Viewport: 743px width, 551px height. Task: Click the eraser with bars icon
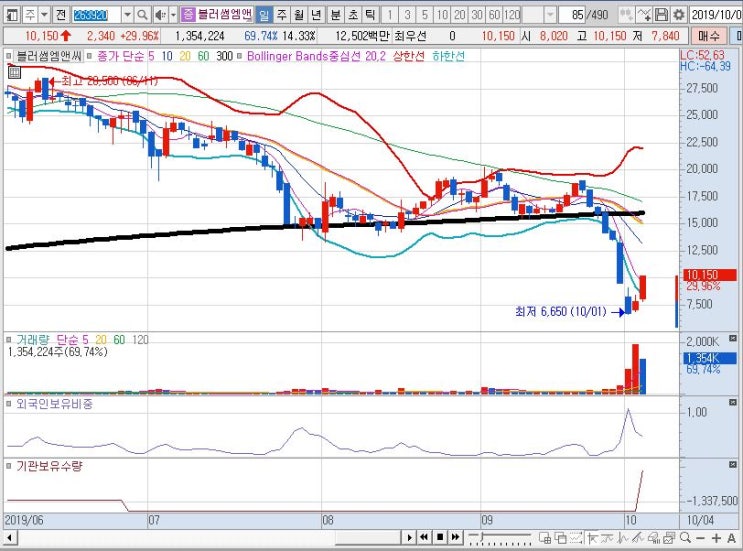click(654, 538)
